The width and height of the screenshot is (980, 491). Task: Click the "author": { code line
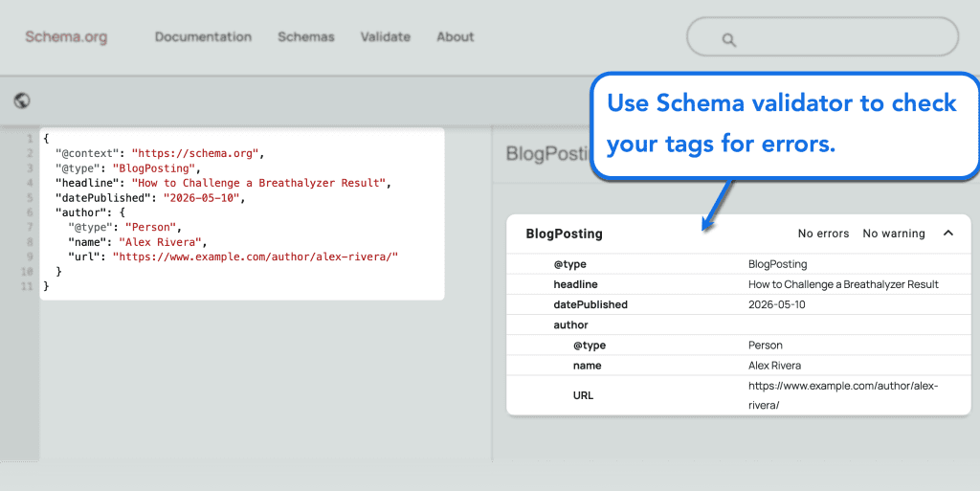click(x=90, y=212)
